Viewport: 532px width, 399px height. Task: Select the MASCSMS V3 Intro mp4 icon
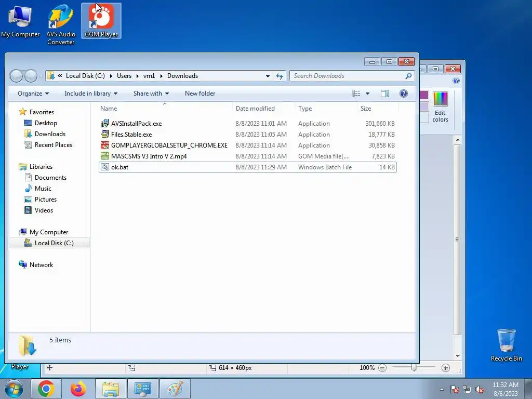105,156
